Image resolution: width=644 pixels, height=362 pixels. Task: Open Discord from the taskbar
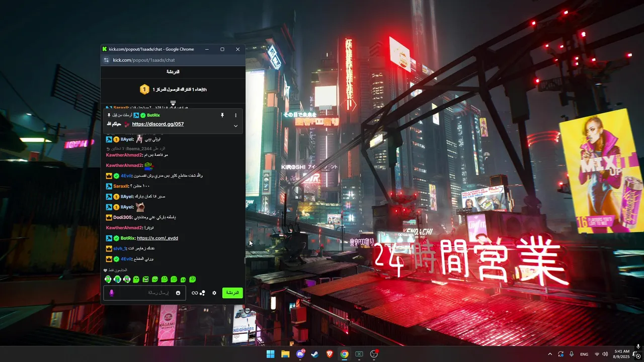click(x=300, y=354)
